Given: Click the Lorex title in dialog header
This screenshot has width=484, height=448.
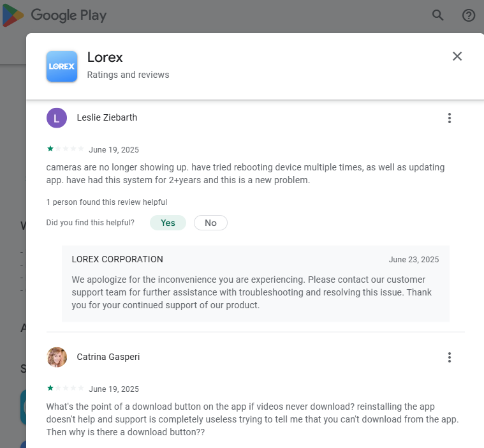Looking at the screenshot, I should [105, 57].
